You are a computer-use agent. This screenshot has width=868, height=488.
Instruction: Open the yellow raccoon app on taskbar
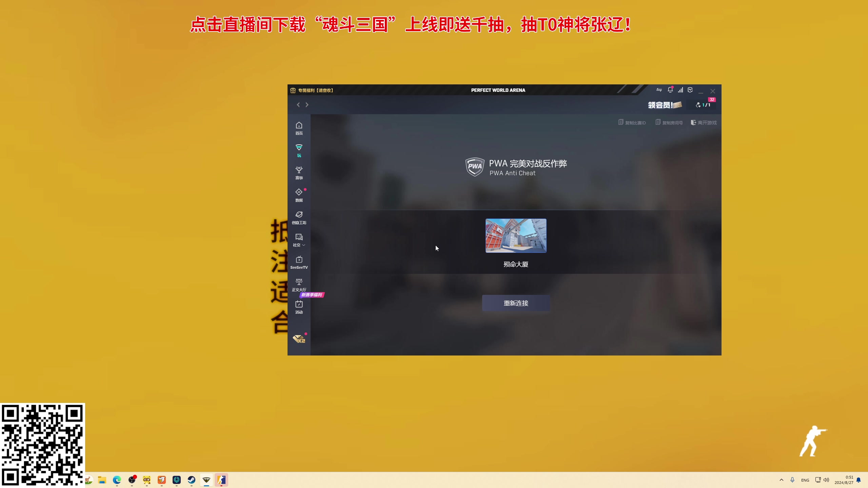coord(147,480)
